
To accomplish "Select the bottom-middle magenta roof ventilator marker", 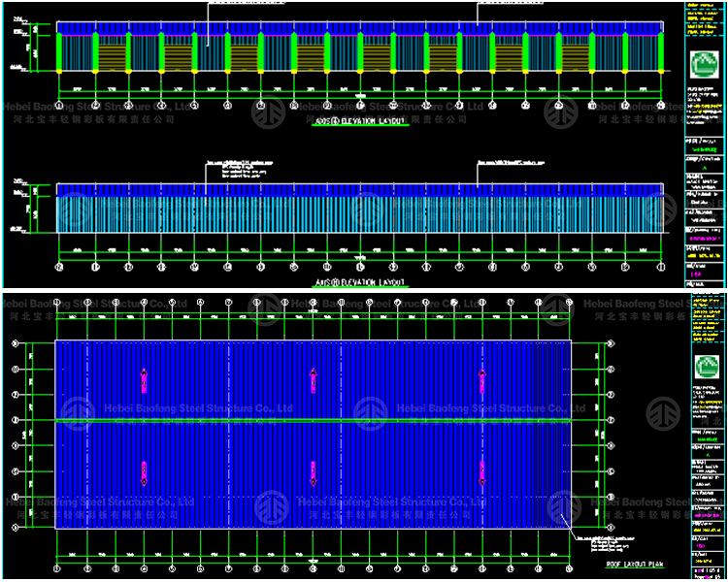I will (313, 472).
